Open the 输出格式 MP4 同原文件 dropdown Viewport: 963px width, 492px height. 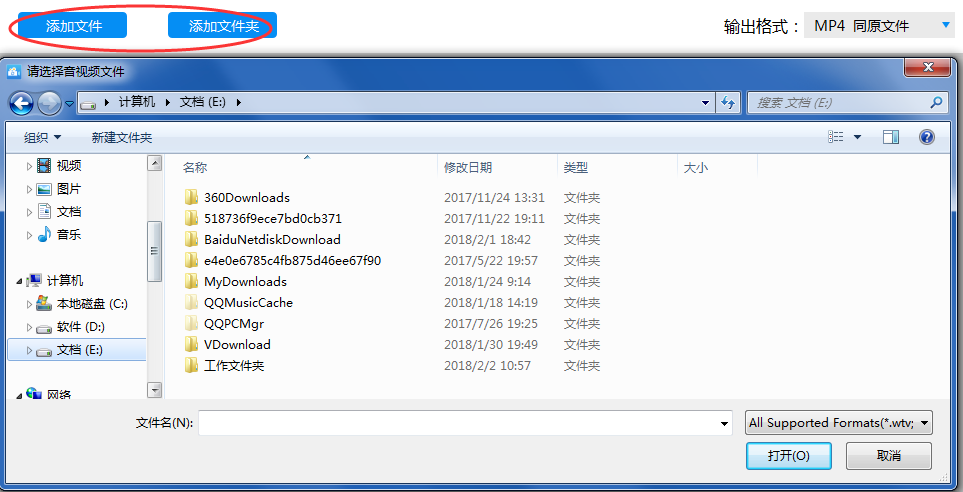pos(879,26)
